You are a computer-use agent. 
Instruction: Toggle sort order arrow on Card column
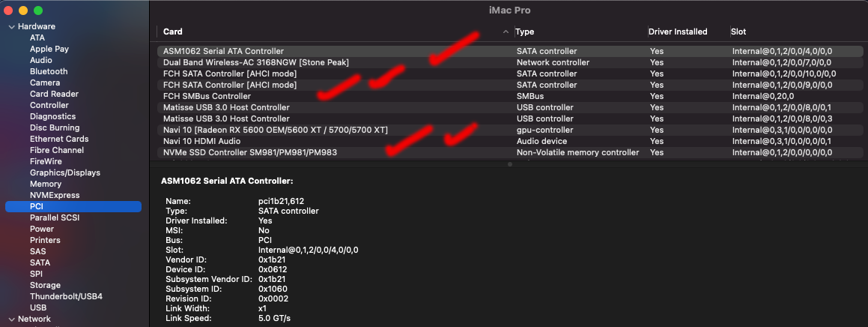[506, 31]
